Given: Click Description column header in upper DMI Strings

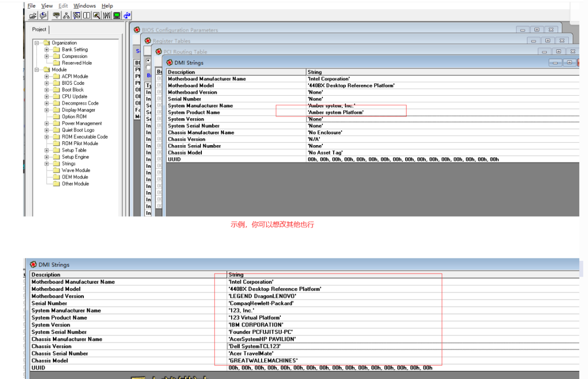Looking at the screenshot, I should pyautogui.click(x=236, y=72).
